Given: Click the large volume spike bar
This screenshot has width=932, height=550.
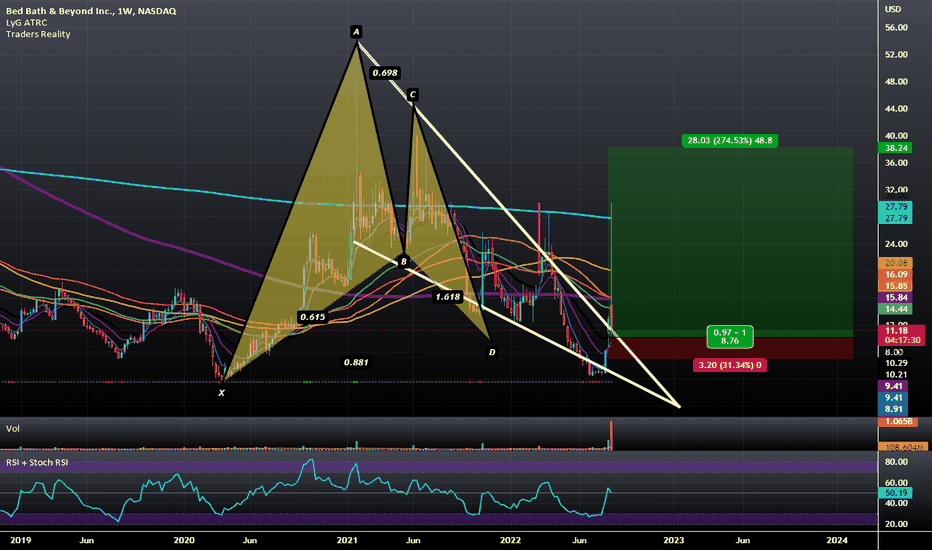Looking at the screenshot, I should click(610, 435).
